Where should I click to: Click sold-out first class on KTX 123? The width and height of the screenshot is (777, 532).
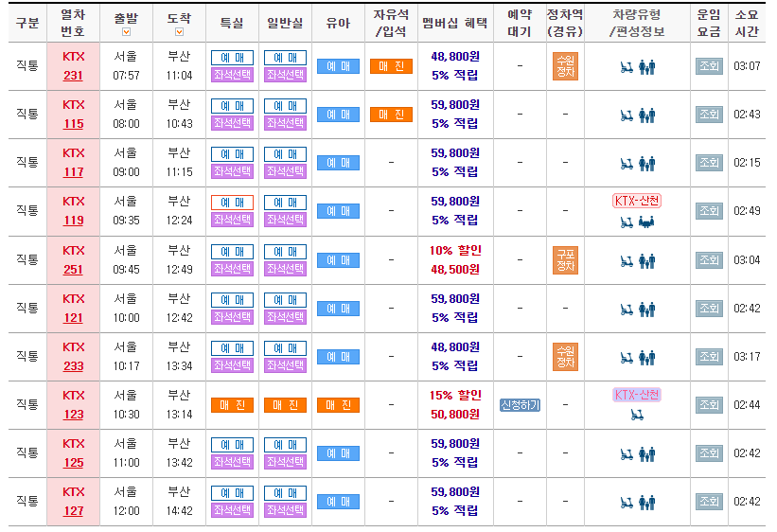pos(233,405)
